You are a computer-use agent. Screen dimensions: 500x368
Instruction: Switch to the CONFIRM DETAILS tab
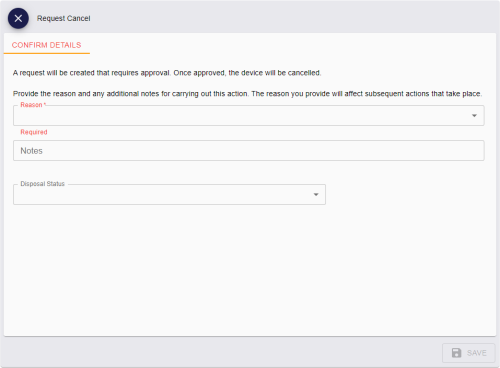click(47, 45)
